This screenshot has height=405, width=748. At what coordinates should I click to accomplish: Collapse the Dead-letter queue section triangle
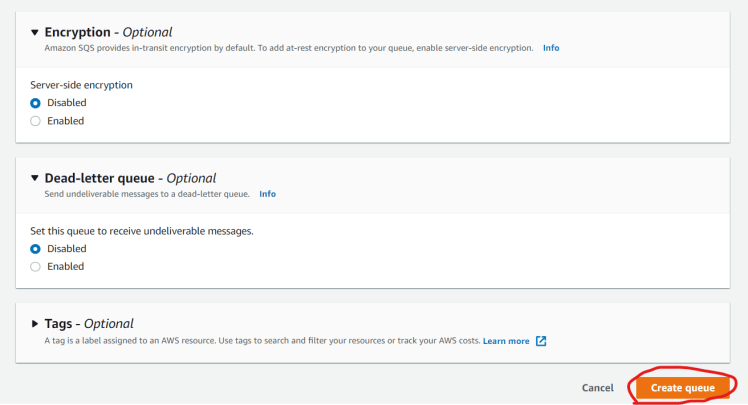[x=34, y=178]
